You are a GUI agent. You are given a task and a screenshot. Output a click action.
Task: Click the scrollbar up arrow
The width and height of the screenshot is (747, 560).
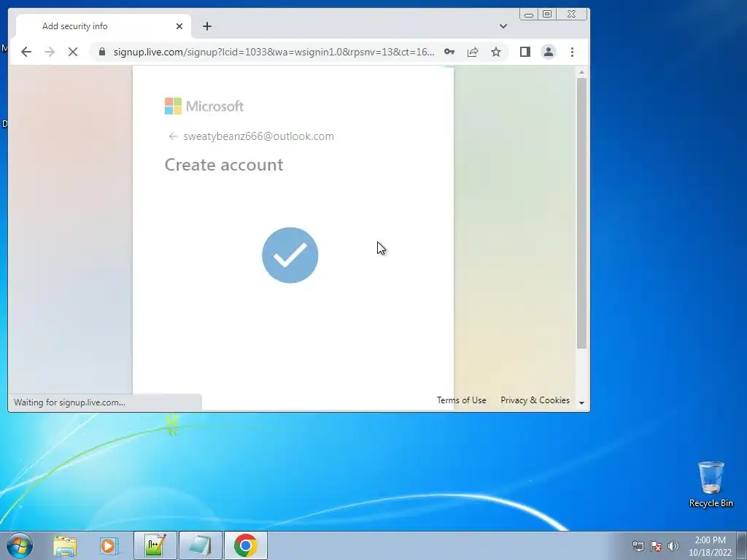[581, 73]
